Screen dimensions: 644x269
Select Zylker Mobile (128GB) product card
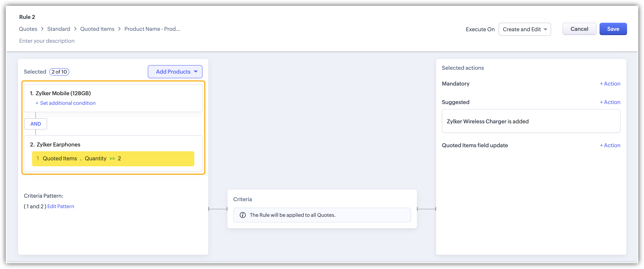[x=113, y=93]
